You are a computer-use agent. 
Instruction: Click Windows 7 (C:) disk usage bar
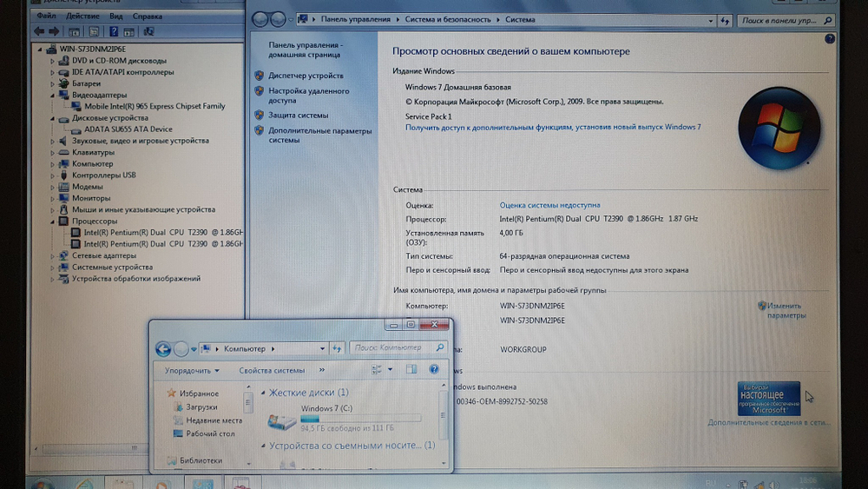[x=360, y=419]
